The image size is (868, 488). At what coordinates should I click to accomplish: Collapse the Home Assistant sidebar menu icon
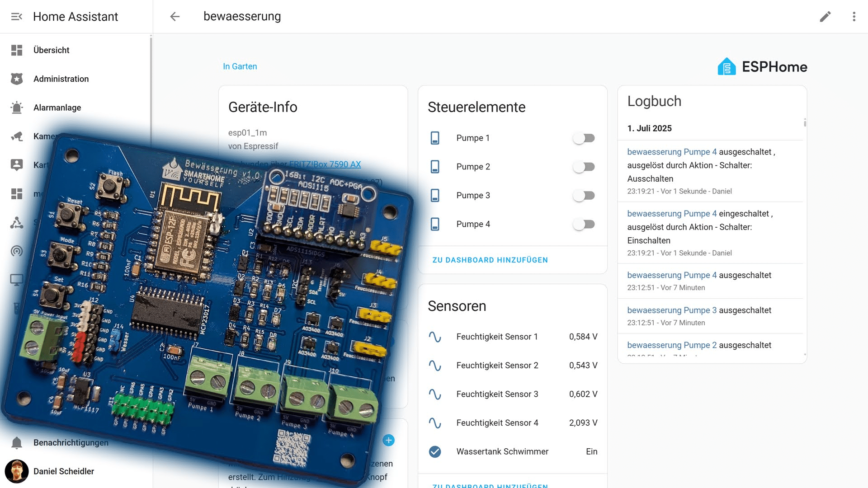click(x=17, y=17)
